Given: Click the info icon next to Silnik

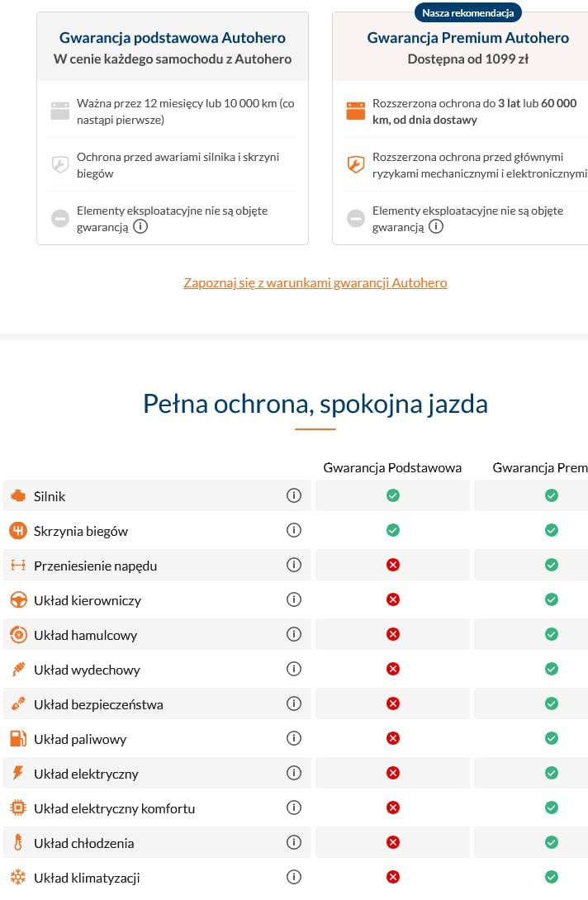Looking at the screenshot, I should (293, 495).
